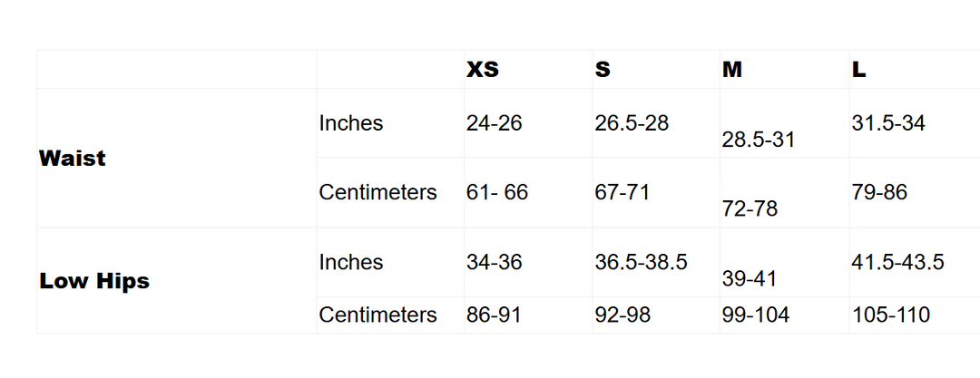Click the 26.5-28 waist measurement cell
The height and width of the screenshot is (378, 980).
point(632,123)
